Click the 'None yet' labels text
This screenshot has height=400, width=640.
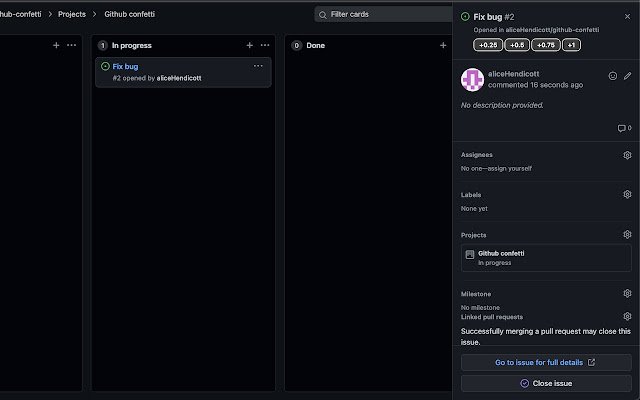[x=474, y=209]
